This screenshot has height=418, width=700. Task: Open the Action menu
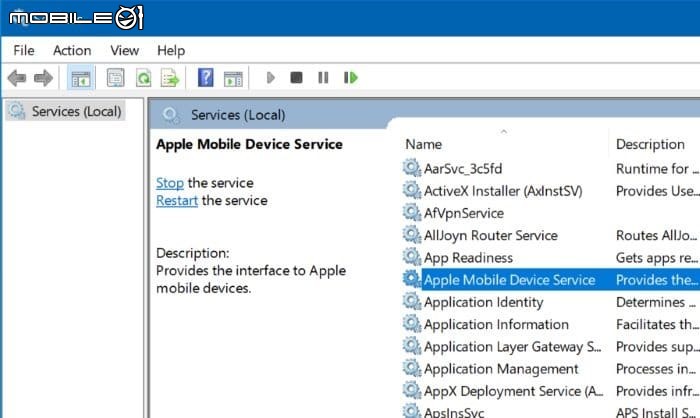click(x=72, y=50)
